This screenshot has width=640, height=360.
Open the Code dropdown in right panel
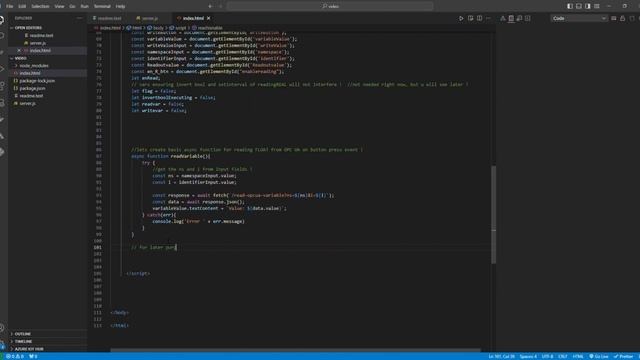tap(579, 18)
